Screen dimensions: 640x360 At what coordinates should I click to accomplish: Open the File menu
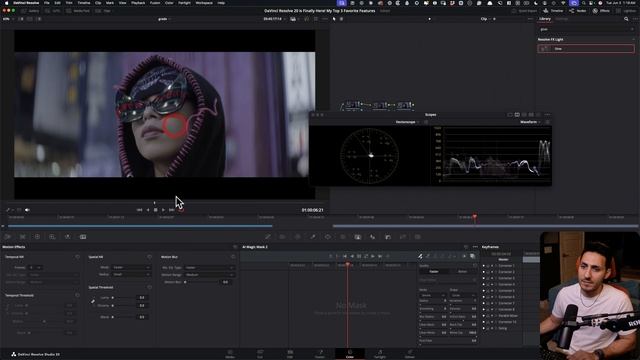(x=47, y=3)
